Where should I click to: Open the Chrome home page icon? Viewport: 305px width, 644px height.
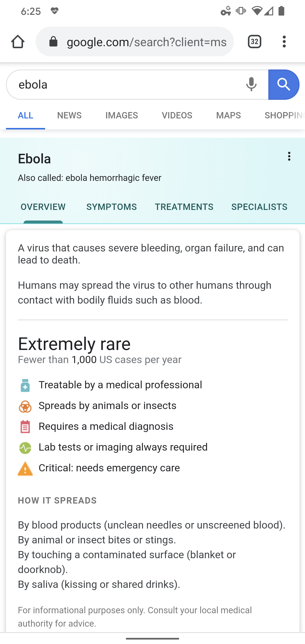click(x=18, y=42)
